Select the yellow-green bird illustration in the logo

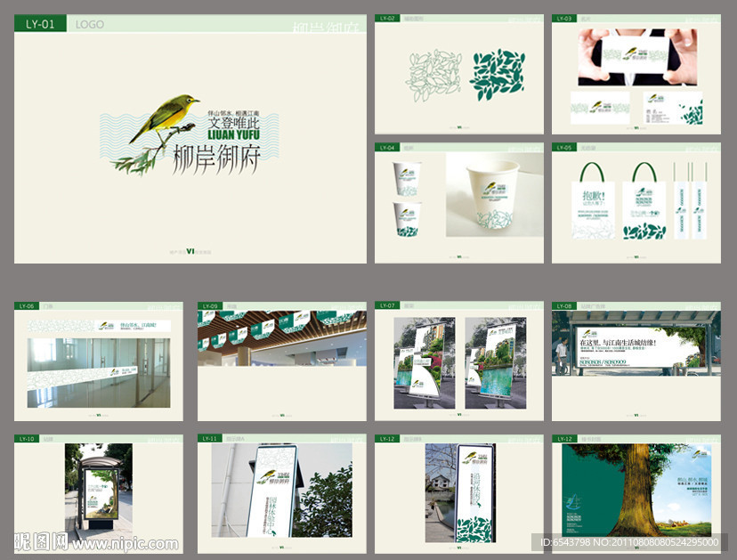(165, 119)
